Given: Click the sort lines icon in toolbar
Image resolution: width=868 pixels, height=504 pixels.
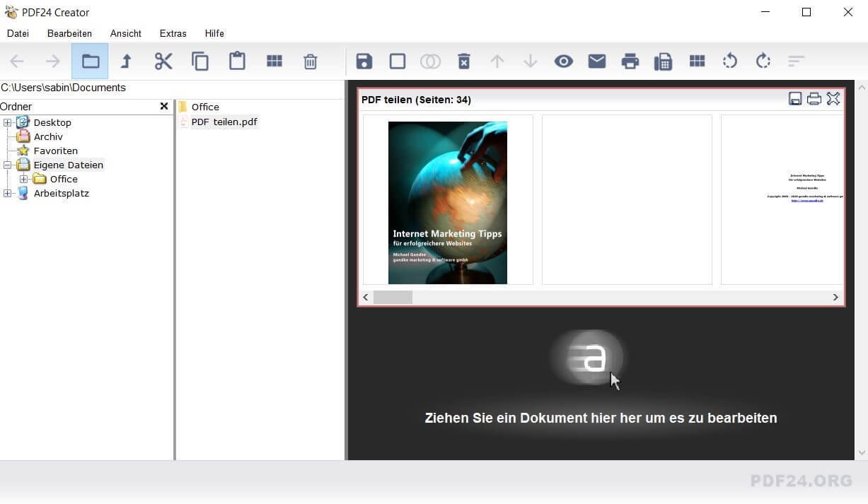Looking at the screenshot, I should (x=797, y=61).
